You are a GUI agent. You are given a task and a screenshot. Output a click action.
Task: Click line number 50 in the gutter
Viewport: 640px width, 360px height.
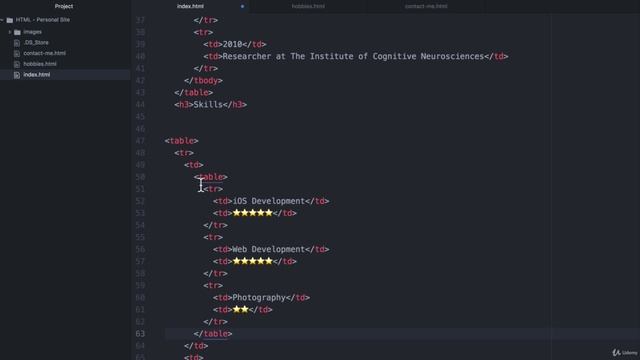click(140, 177)
